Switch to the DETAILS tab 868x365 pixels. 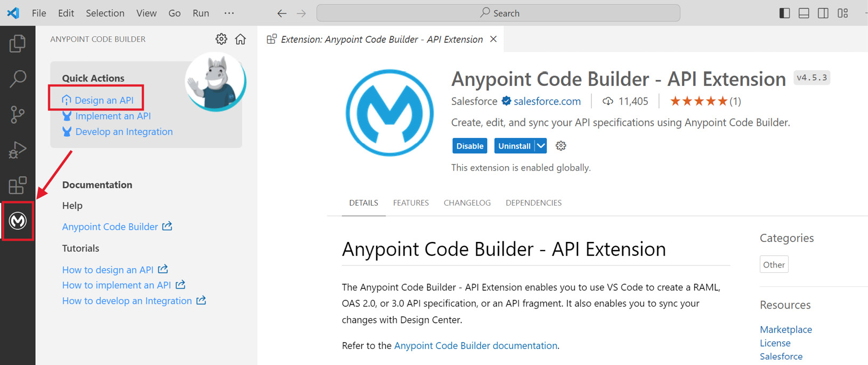[x=363, y=203]
